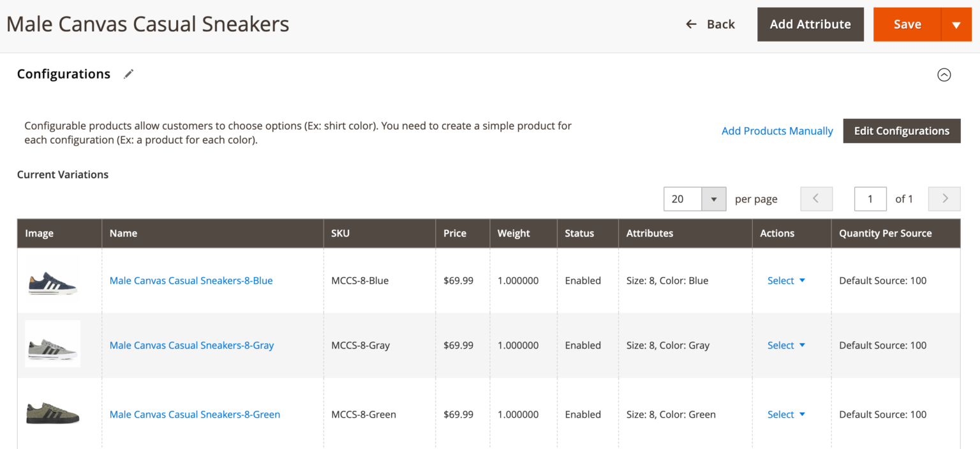Open the Save button dropdown arrow
This screenshot has height=449, width=980.
[956, 24]
